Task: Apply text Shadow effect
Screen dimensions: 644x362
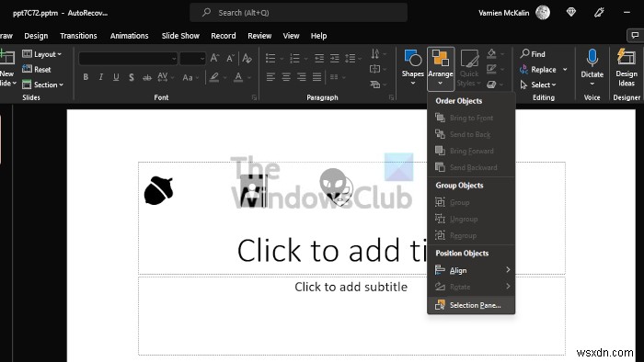Action: coord(132,76)
